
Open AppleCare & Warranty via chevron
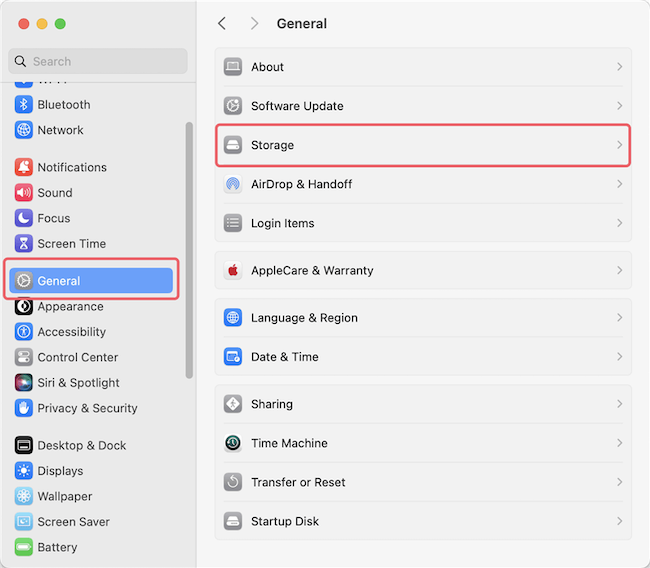point(619,270)
